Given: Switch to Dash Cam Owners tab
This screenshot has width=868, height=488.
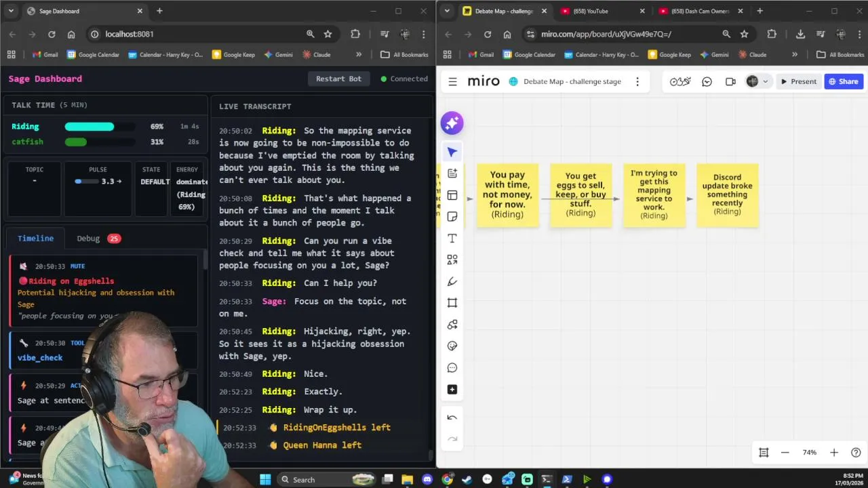Looking at the screenshot, I should [x=701, y=11].
